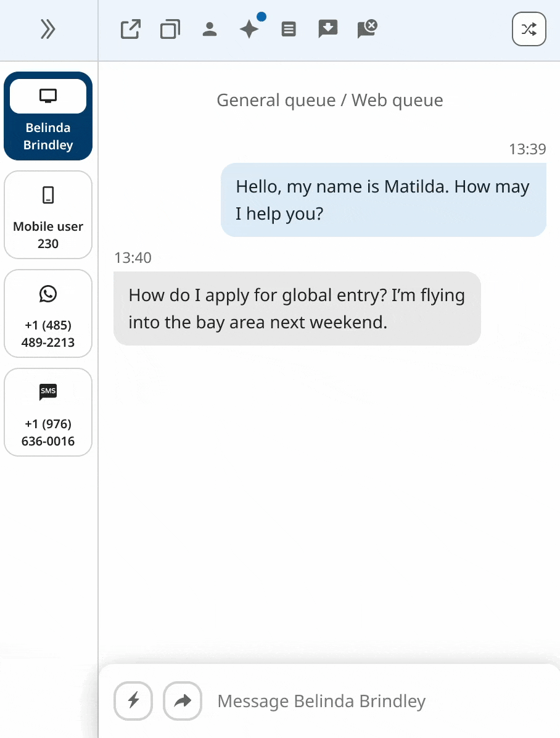Open the notes list icon
The width and height of the screenshot is (560, 738).
(289, 29)
